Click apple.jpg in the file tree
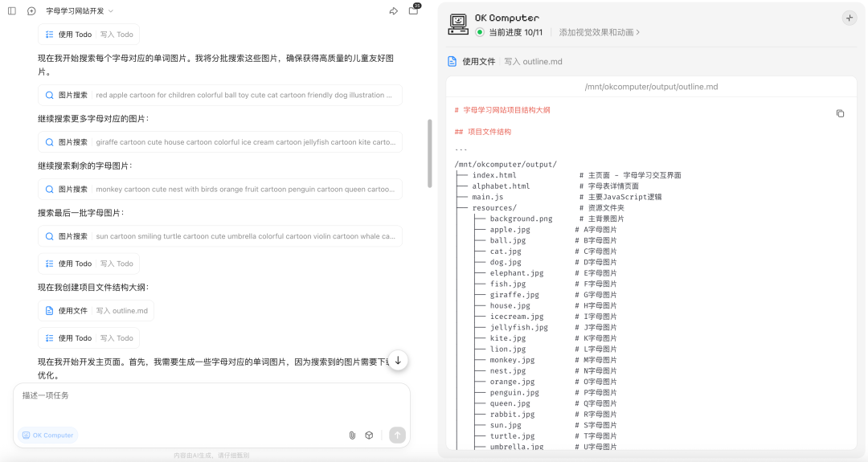868x462 pixels. pyautogui.click(x=510, y=230)
